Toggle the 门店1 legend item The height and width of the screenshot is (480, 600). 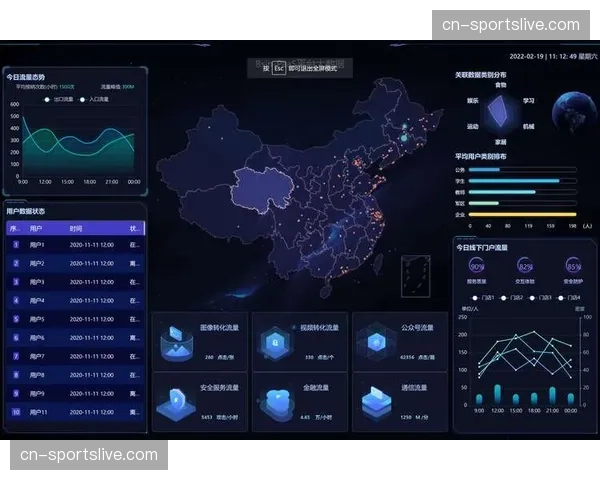(487, 297)
